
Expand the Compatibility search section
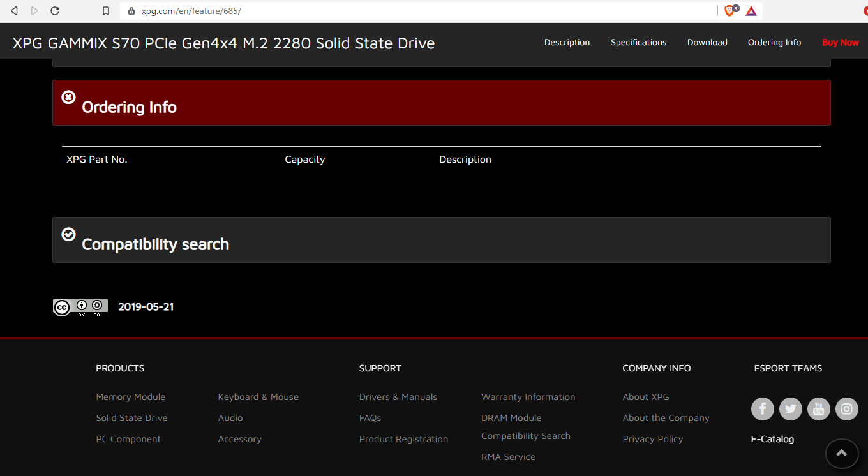pos(442,240)
